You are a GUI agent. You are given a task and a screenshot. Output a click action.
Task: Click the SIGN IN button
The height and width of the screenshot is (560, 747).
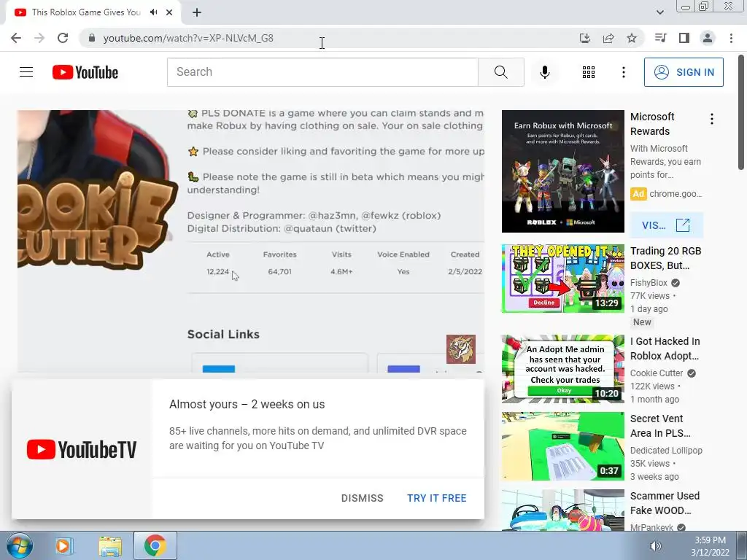tap(684, 72)
